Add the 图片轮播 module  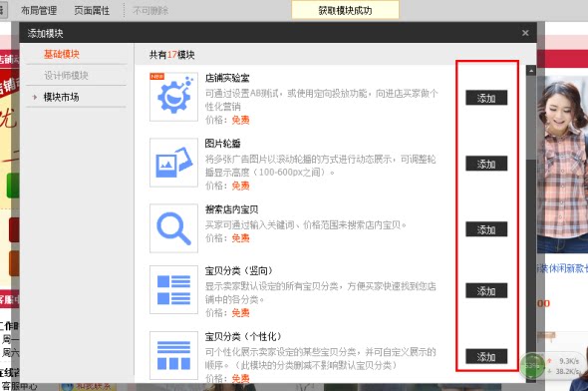click(486, 164)
